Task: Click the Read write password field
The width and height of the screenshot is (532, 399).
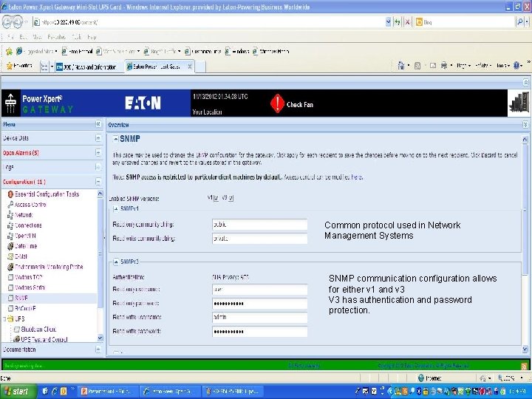Action: pos(259,331)
